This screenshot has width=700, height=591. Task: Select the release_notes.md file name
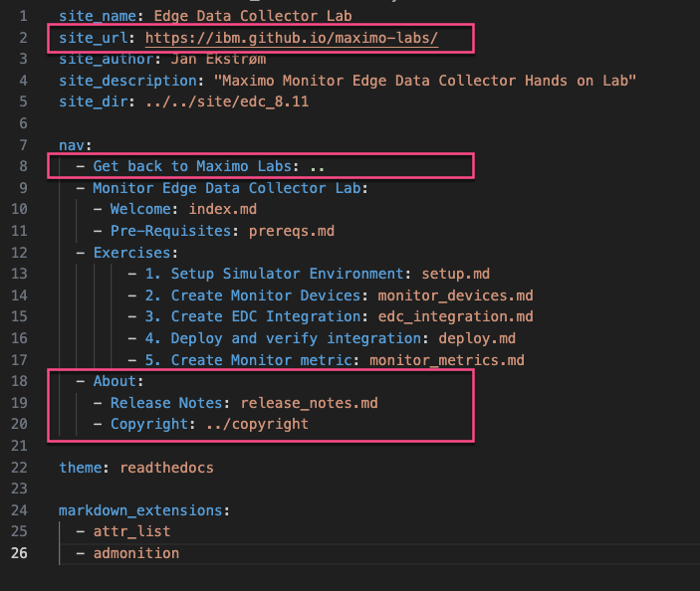tap(309, 403)
